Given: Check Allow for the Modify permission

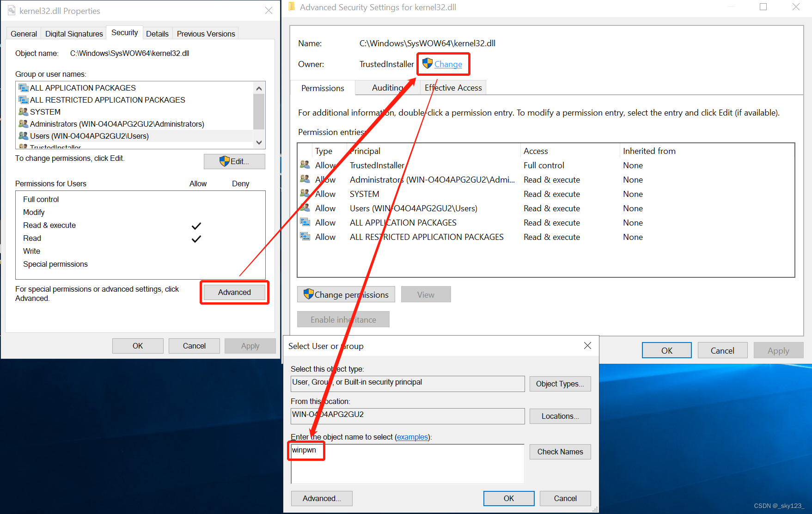Looking at the screenshot, I should [x=196, y=212].
